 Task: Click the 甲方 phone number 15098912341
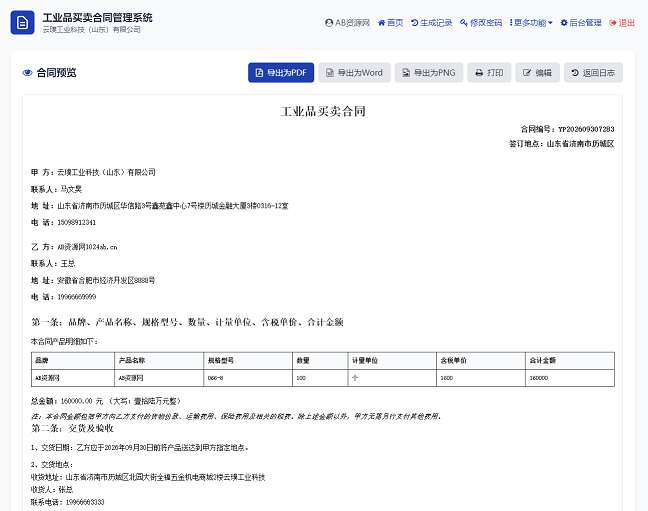pos(76,222)
